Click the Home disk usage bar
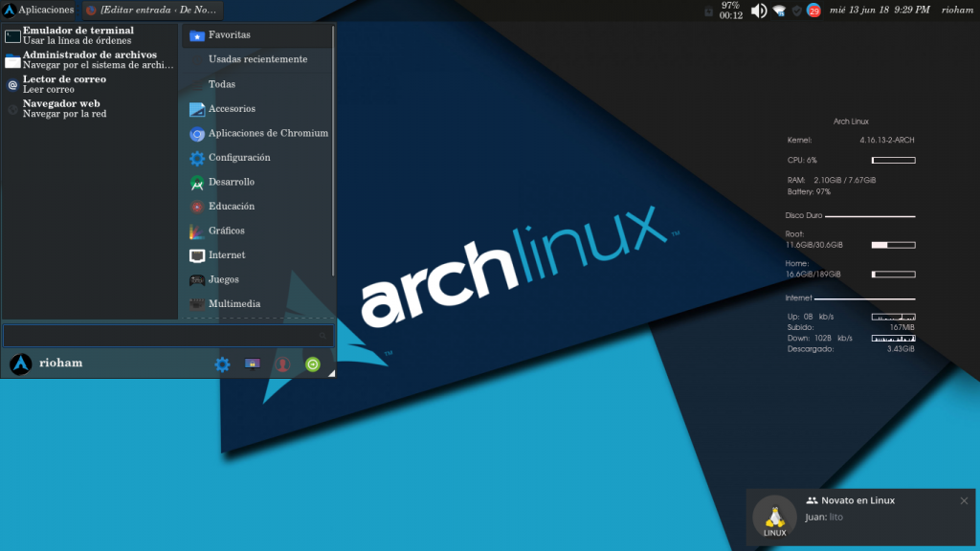The height and width of the screenshot is (551, 980). (x=894, y=275)
